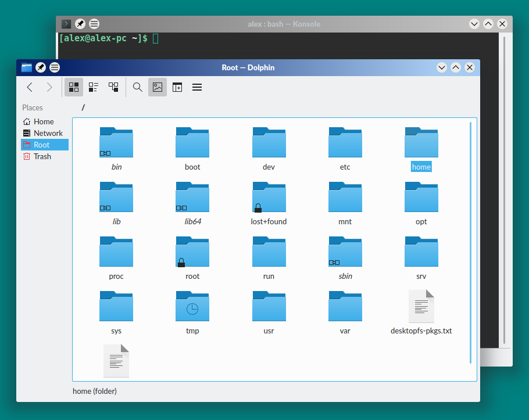Screen dimensions: 529x420
Task: Click the root slash in location bar
Action: tap(83, 107)
